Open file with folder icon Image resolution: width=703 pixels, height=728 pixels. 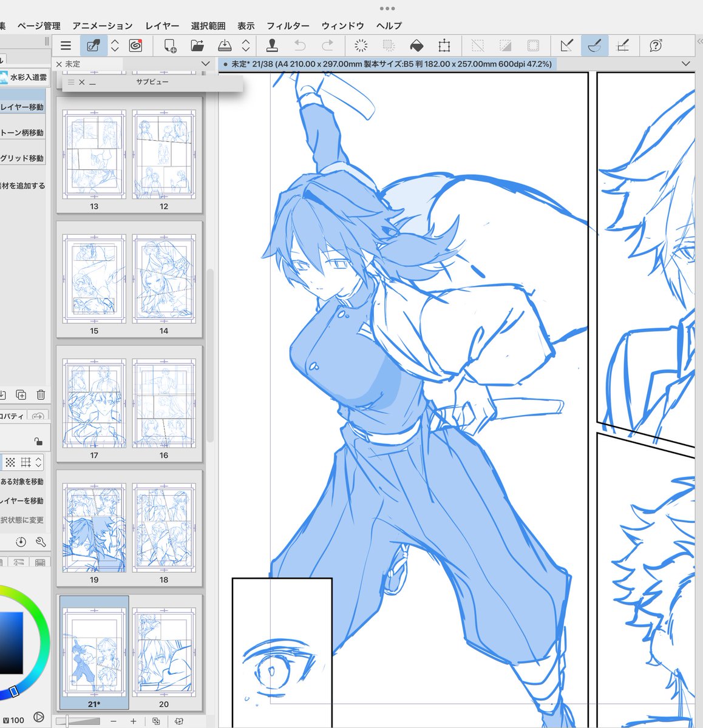coord(197,45)
